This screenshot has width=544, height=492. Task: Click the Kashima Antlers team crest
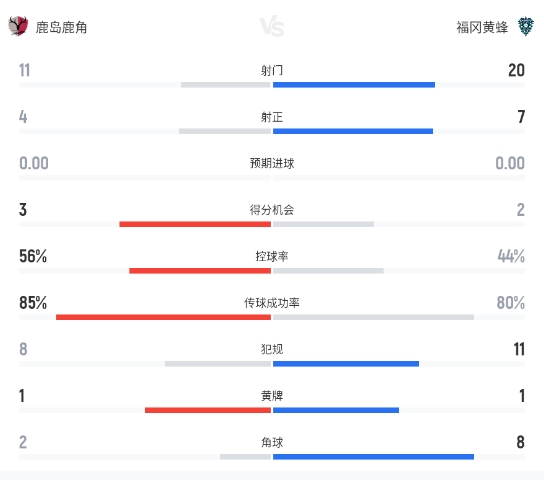tap(18, 26)
